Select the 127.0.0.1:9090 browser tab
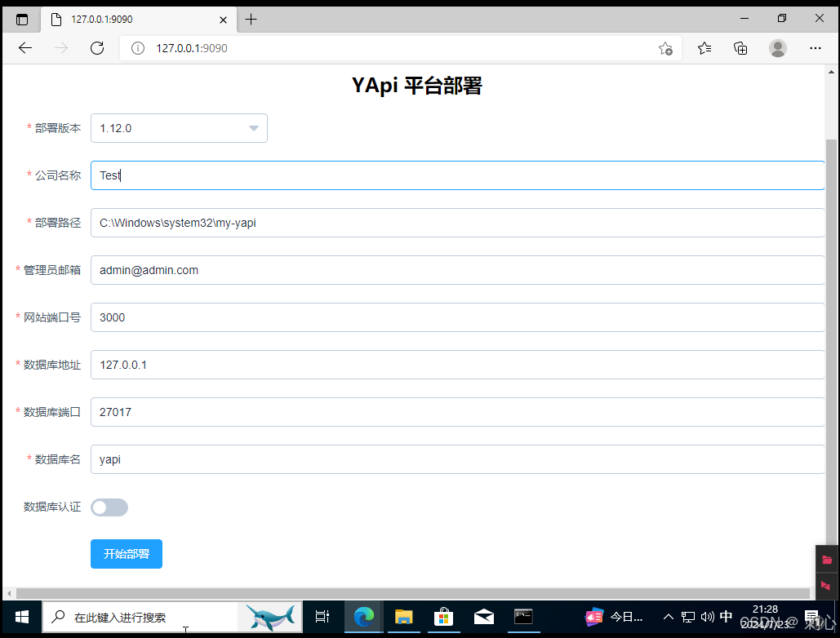The image size is (840, 638). tap(122, 18)
